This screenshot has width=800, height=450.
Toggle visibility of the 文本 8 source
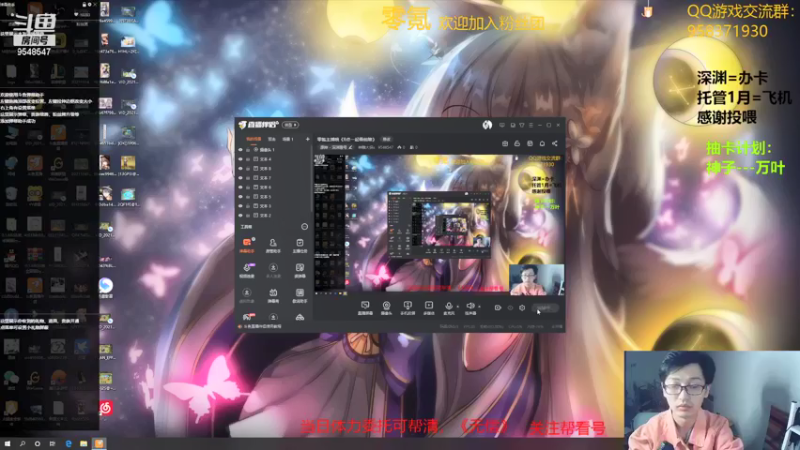[241, 168]
